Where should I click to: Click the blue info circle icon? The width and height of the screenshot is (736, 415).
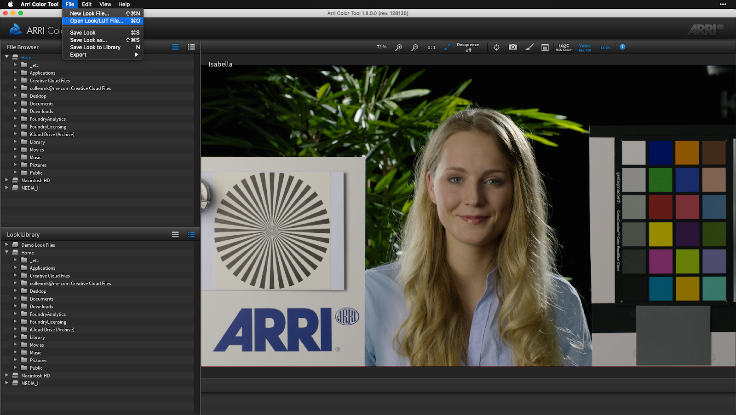[x=622, y=47]
